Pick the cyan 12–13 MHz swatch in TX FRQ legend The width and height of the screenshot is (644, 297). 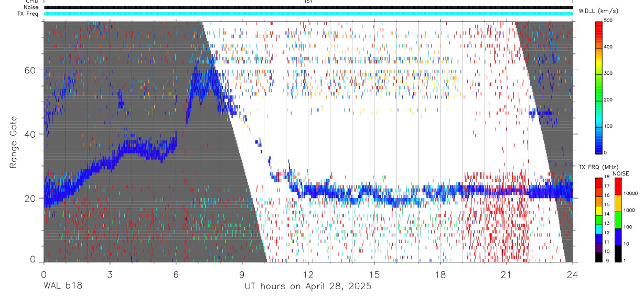pos(599,229)
